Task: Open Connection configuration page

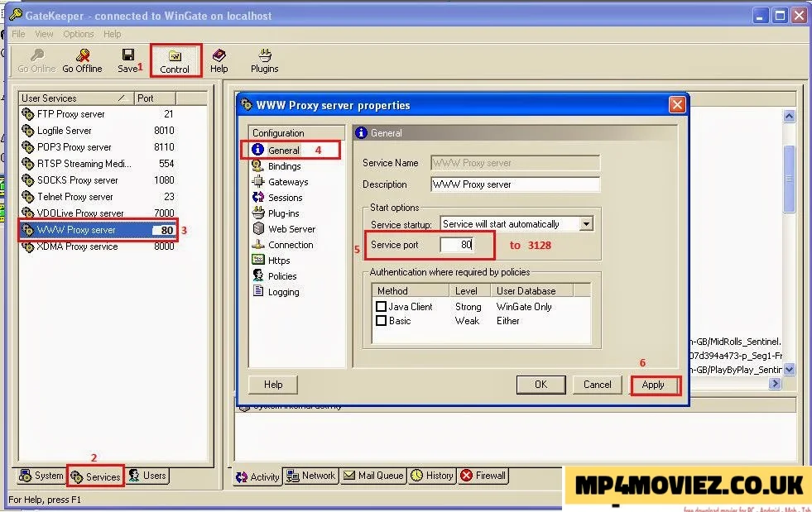Action: 291,245
